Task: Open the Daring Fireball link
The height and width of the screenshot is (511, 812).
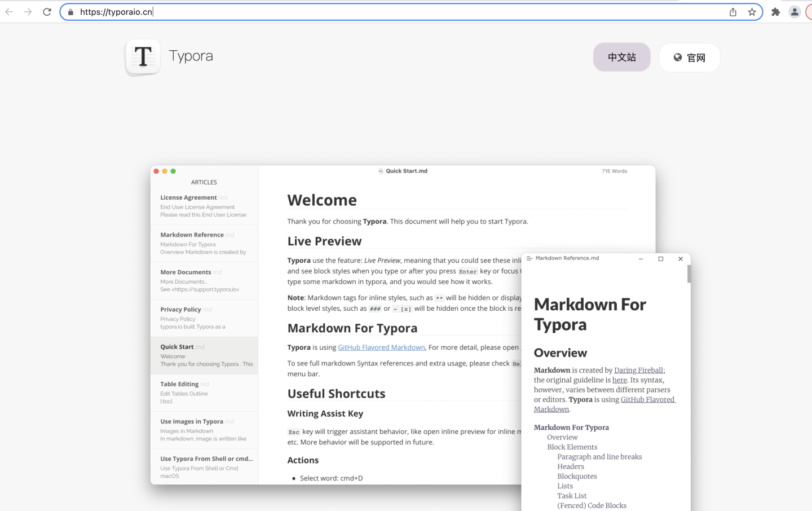Action: tap(638, 370)
